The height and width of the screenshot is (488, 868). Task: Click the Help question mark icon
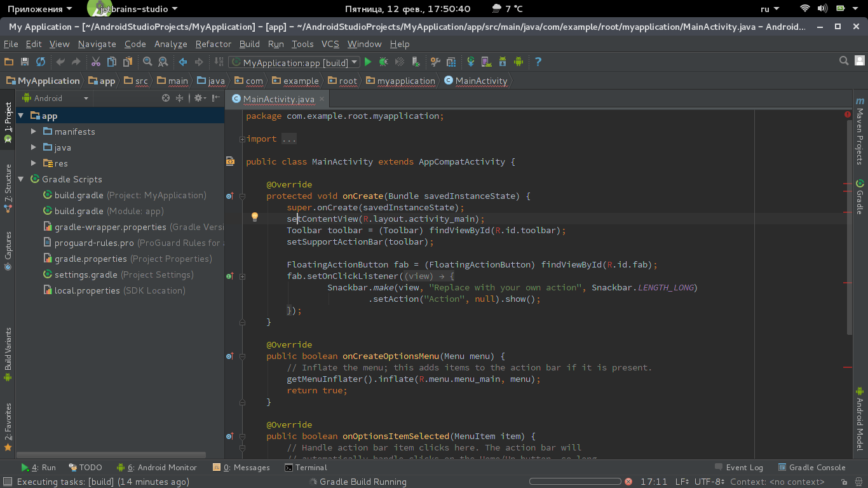pos(538,62)
